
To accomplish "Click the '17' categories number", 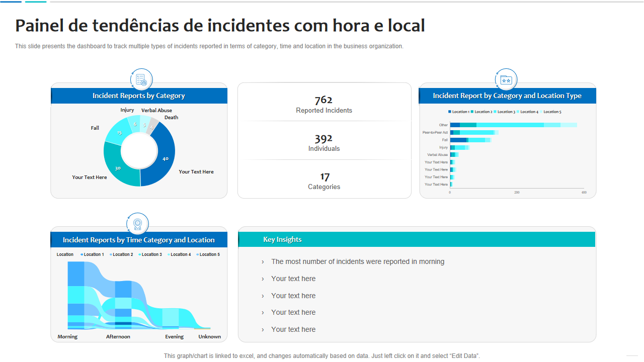I will coord(325,176).
